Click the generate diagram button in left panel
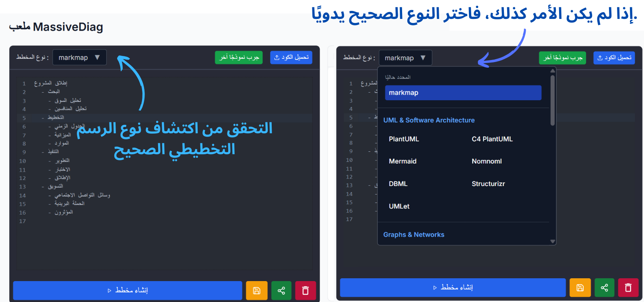 point(128,290)
